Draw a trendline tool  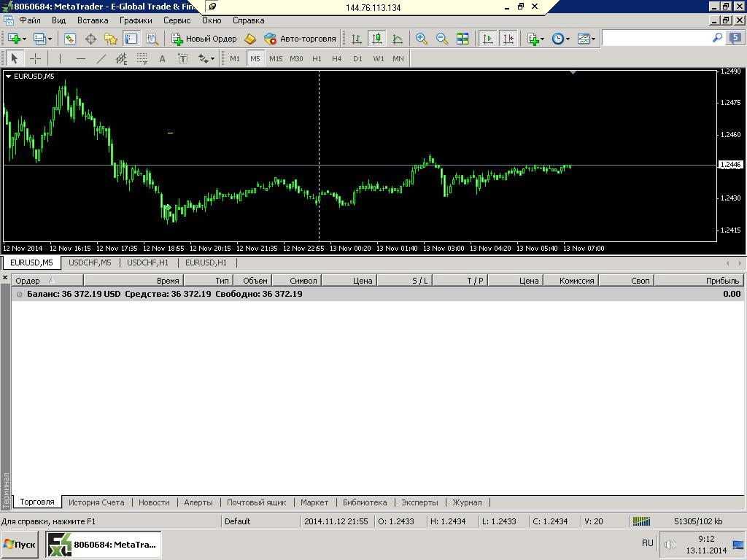point(101,58)
